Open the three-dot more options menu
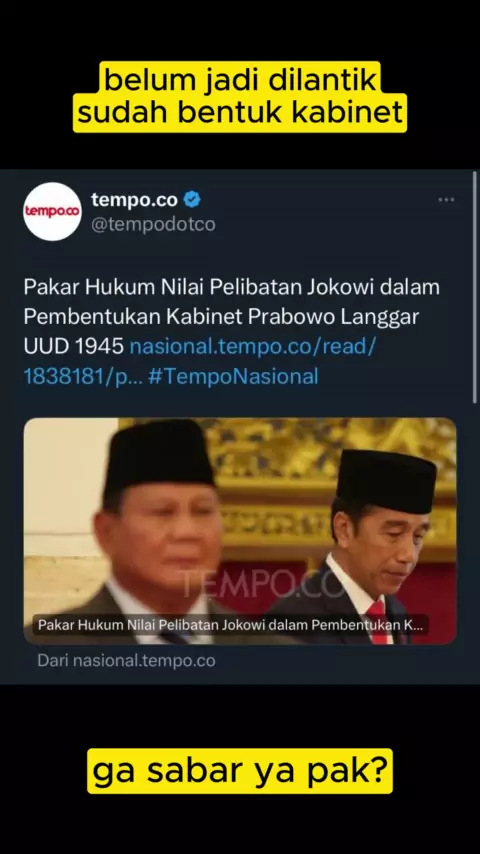The image size is (480, 854). click(446, 200)
